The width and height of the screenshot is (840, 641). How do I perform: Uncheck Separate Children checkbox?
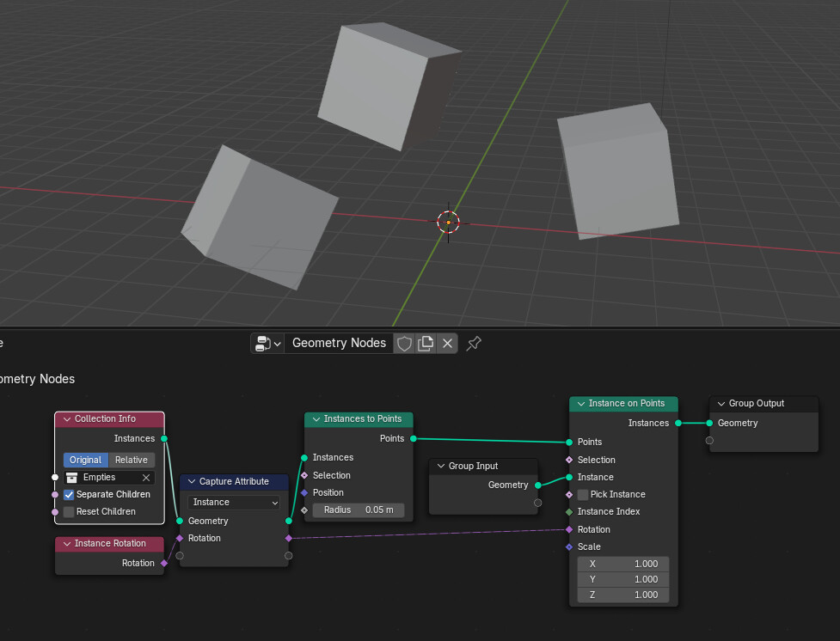coord(69,495)
